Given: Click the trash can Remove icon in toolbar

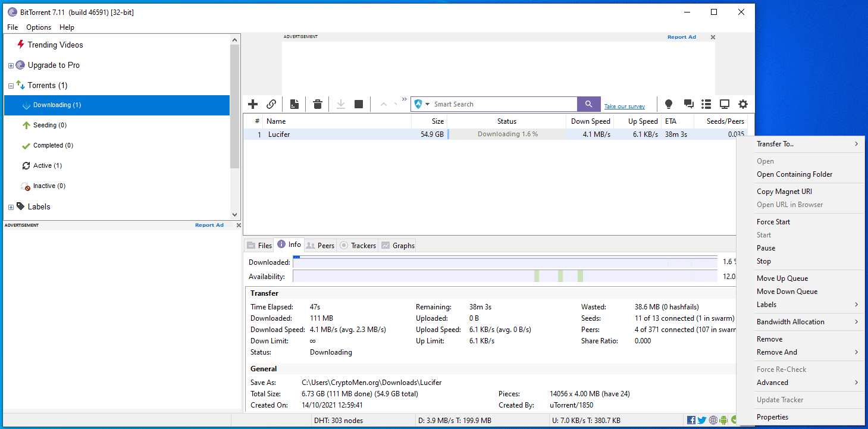Looking at the screenshot, I should (x=318, y=104).
